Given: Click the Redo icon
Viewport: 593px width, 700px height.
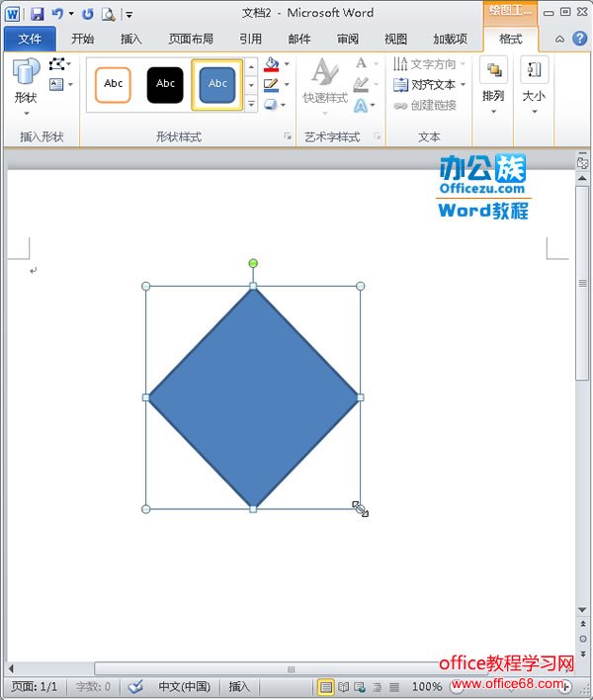Looking at the screenshot, I should [x=88, y=14].
